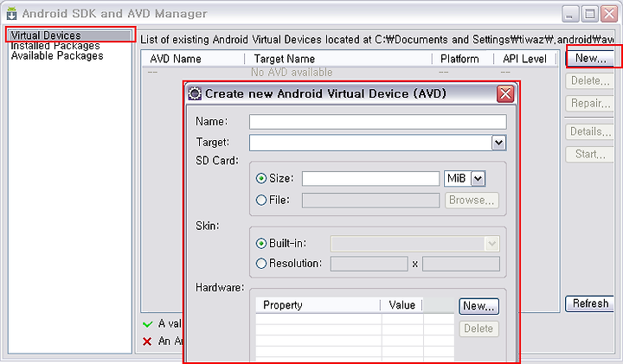Select the Resolution skin radio button
This screenshot has width=623, height=364.
pyautogui.click(x=261, y=263)
